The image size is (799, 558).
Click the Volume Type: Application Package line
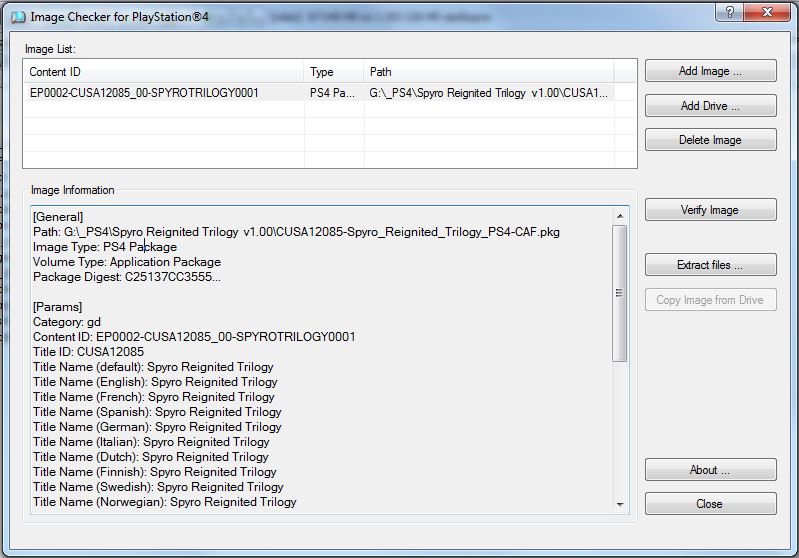tap(127, 262)
